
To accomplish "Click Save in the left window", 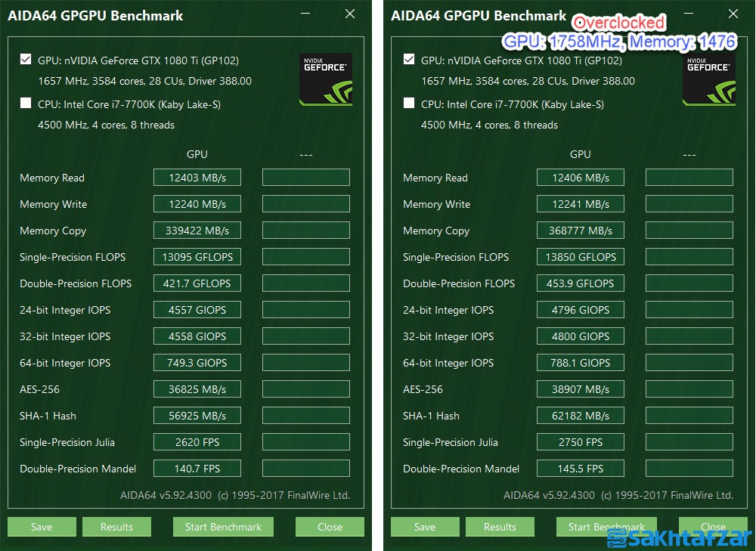I will coord(42,527).
